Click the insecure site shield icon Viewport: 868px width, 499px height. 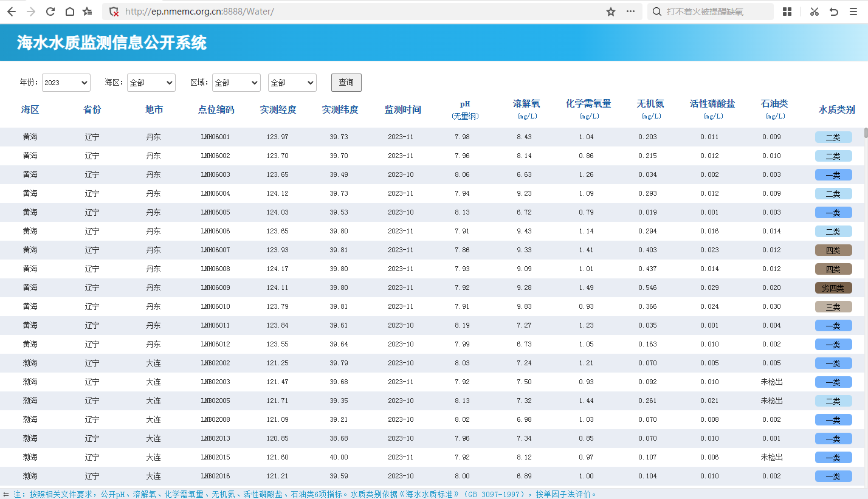(114, 12)
